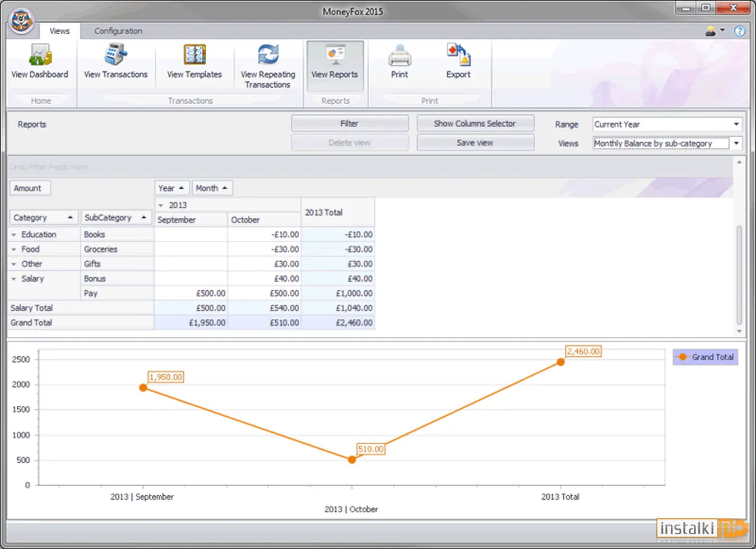
Task: Open the help question mark icon
Action: [740, 31]
